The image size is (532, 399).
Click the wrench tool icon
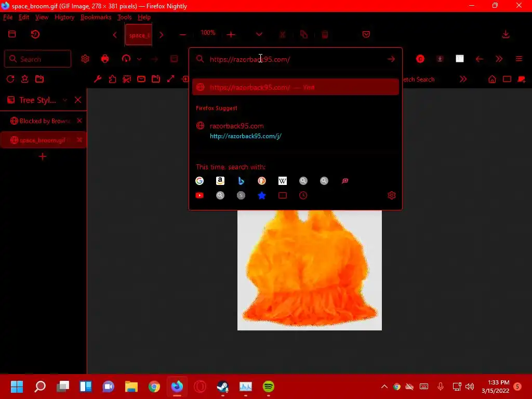click(x=98, y=79)
